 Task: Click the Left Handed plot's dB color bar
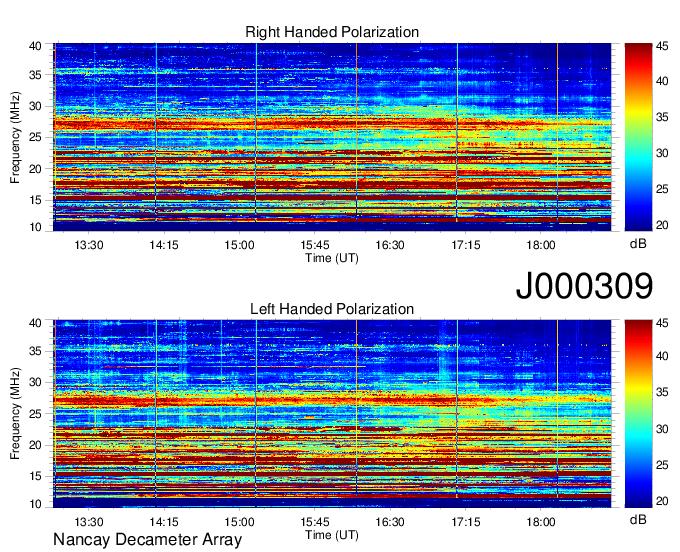click(638, 414)
